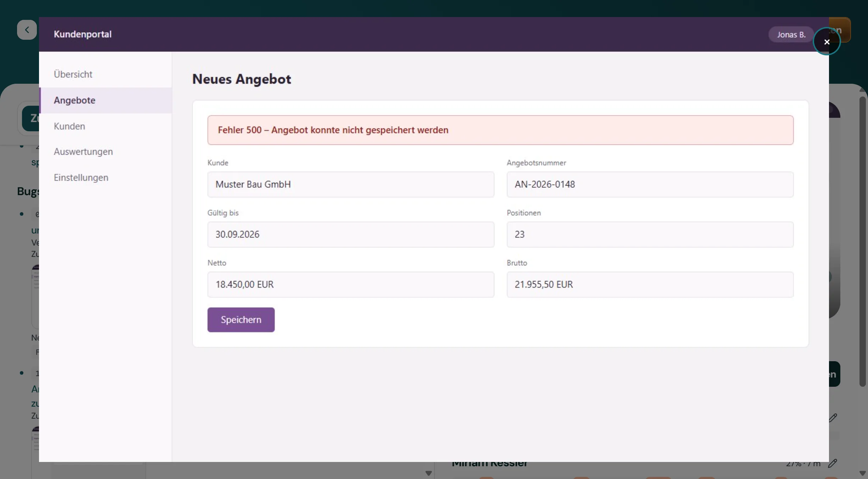Click the back arrow button

[27, 30]
